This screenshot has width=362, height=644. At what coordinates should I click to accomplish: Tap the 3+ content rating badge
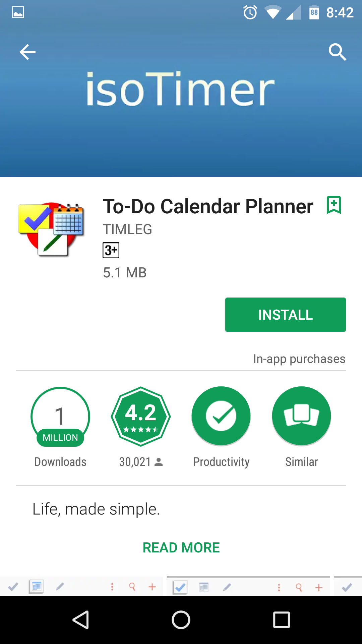111,250
